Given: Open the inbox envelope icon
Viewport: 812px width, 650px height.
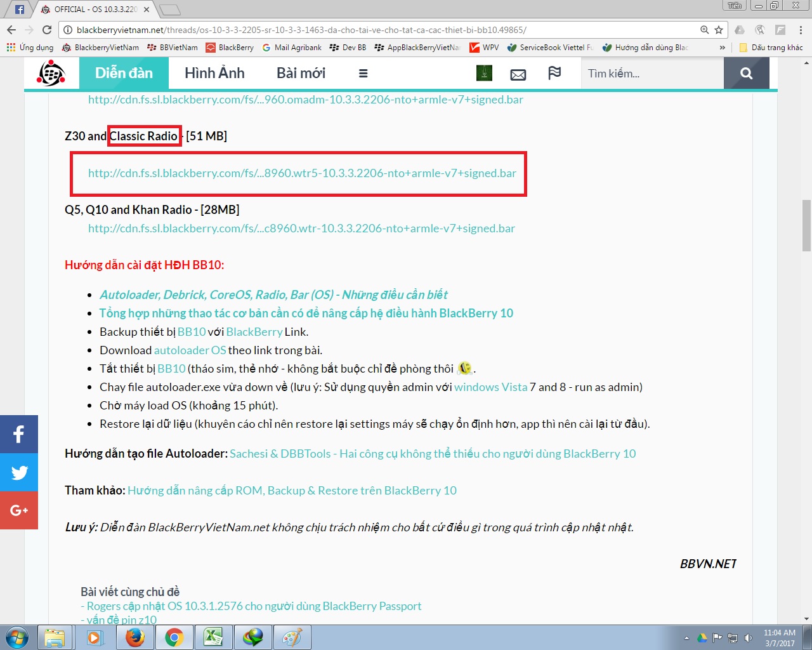Looking at the screenshot, I should 518,74.
